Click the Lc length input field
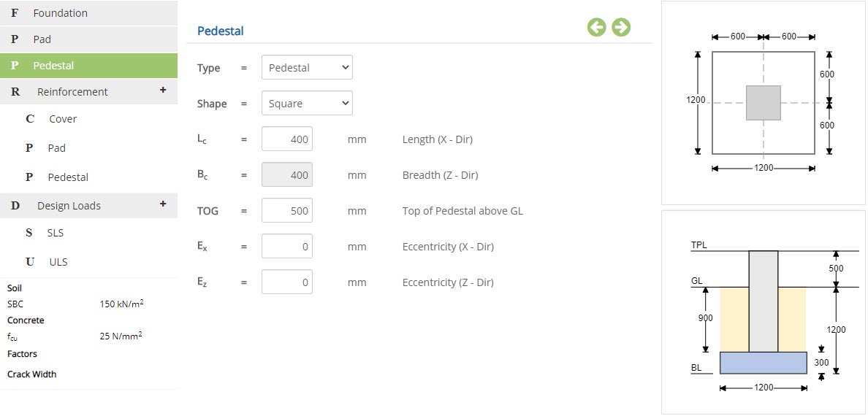 click(286, 139)
